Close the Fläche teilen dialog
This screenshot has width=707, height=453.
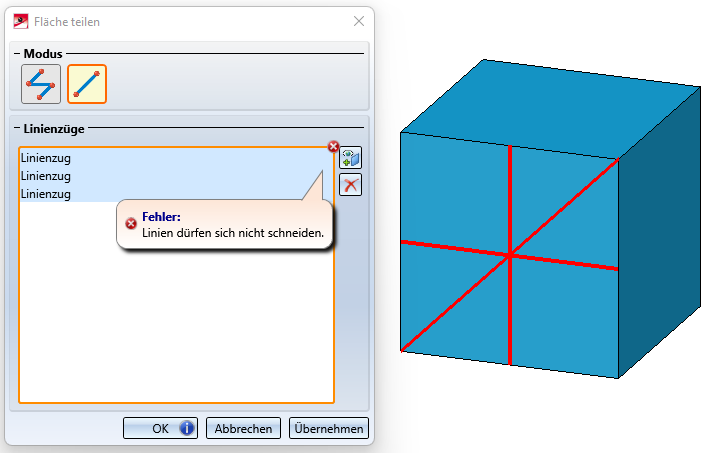click(359, 21)
